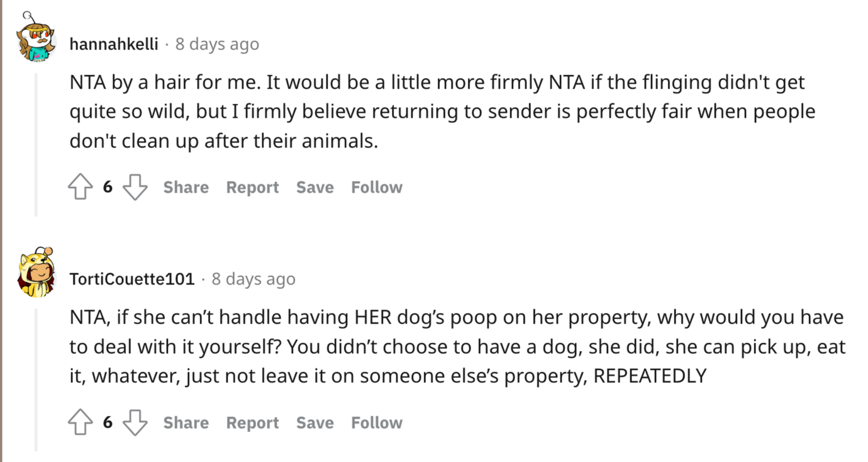Click the vote count 6 on second comment
This screenshot has width=868, height=462.
click(107, 422)
